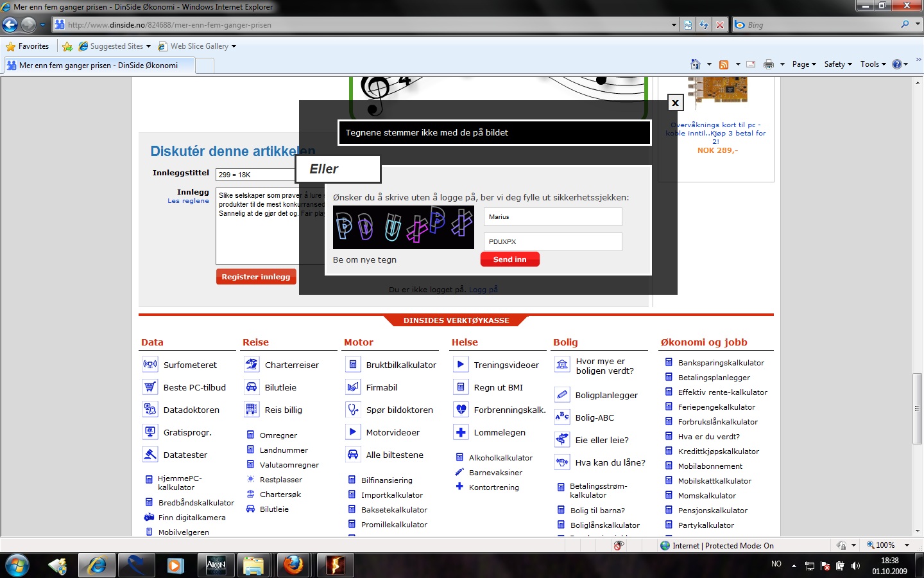This screenshot has width=924, height=578.
Task: Click the Datatester icon
Action: [150, 455]
